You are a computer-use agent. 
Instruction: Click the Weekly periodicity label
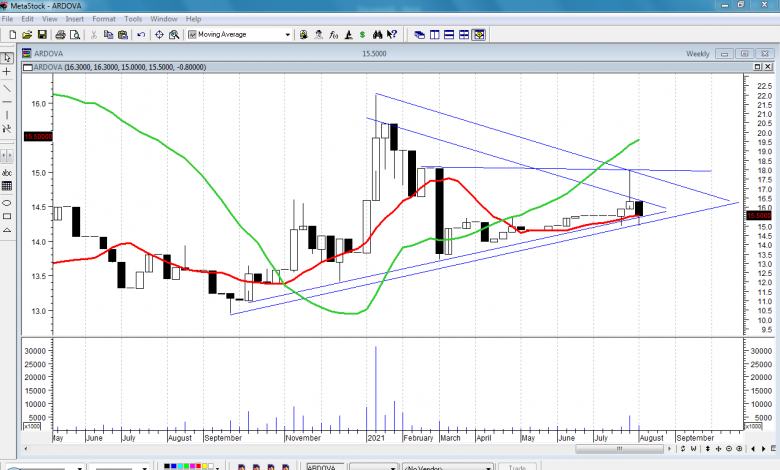point(697,54)
